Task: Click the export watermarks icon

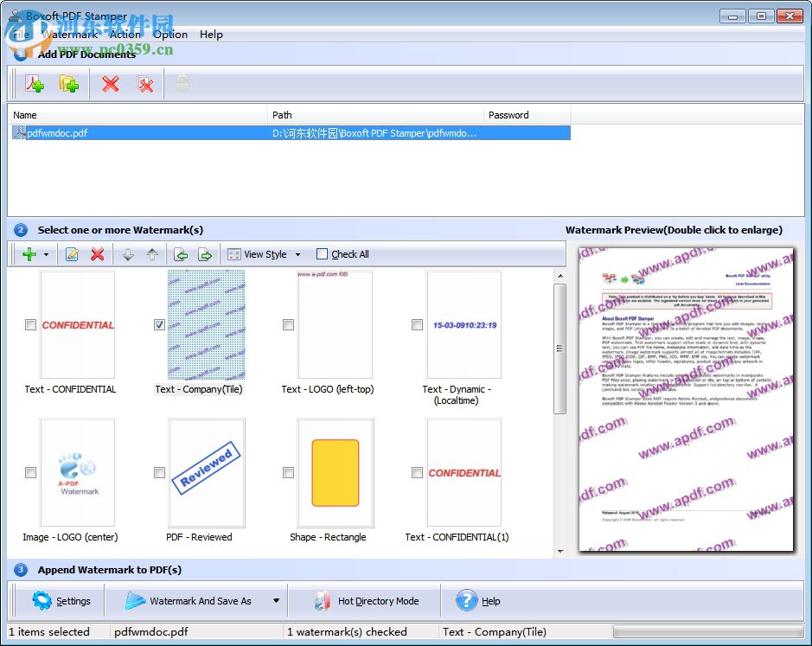Action: [205, 254]
